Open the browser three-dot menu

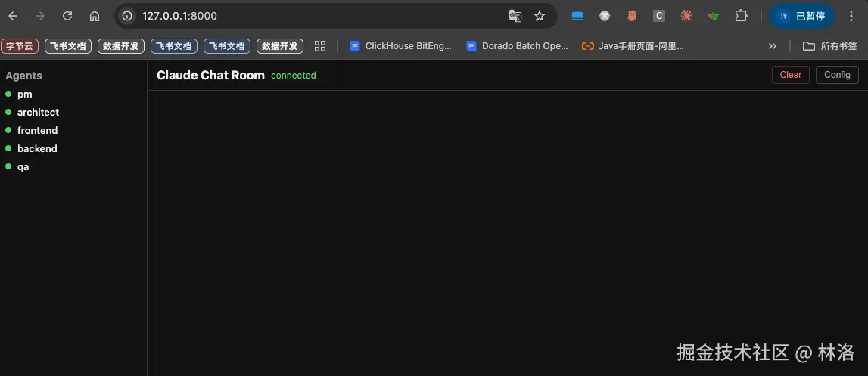[x=851, y=16]
